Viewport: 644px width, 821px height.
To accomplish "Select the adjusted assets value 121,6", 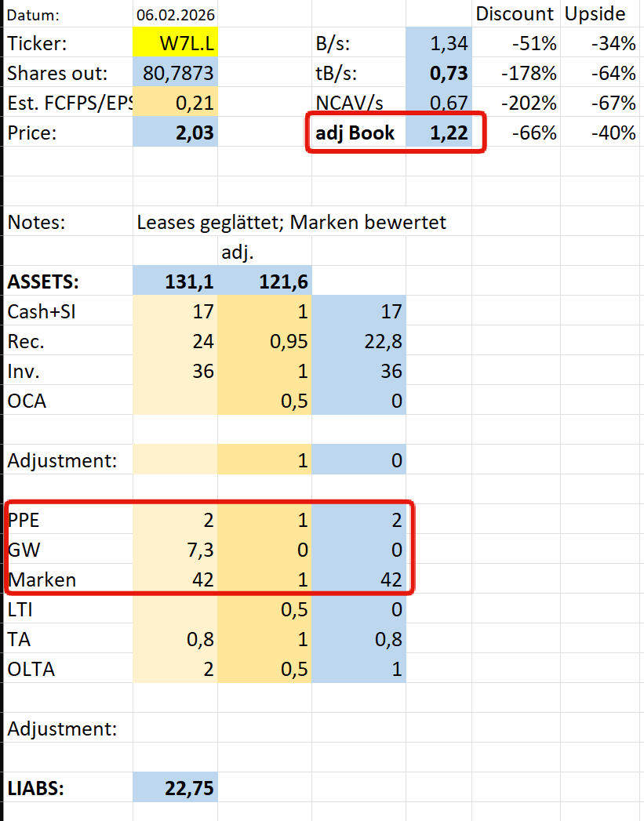I will tap(265, 282).
